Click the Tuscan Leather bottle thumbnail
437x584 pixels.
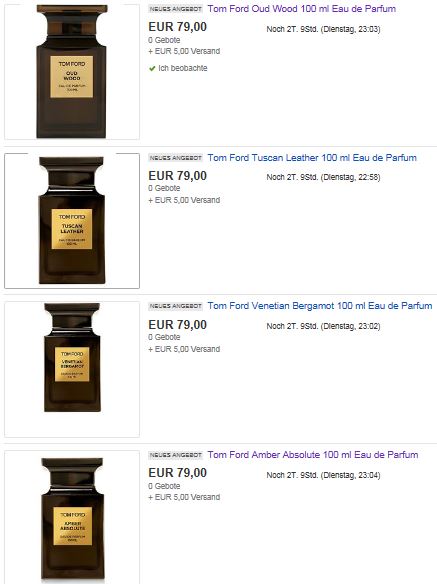pyautogui.click(x=72, y=220)
